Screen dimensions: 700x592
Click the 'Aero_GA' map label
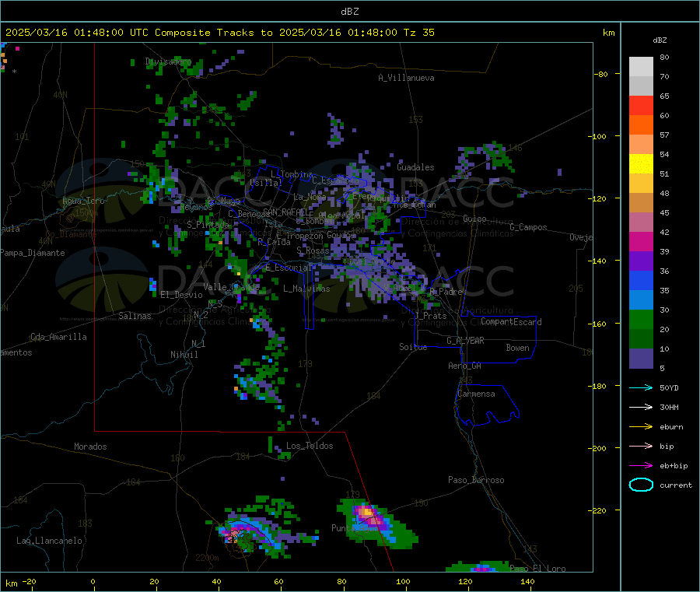[465, 366]
